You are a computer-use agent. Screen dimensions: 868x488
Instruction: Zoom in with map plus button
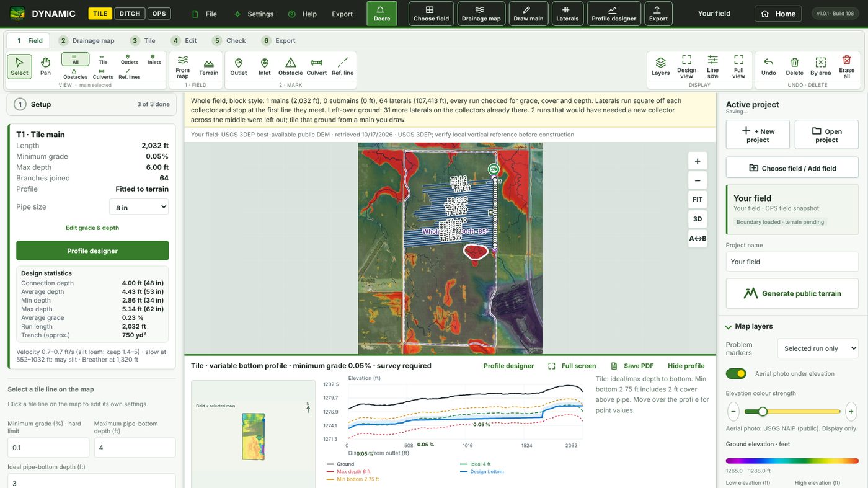click(697, 161)
